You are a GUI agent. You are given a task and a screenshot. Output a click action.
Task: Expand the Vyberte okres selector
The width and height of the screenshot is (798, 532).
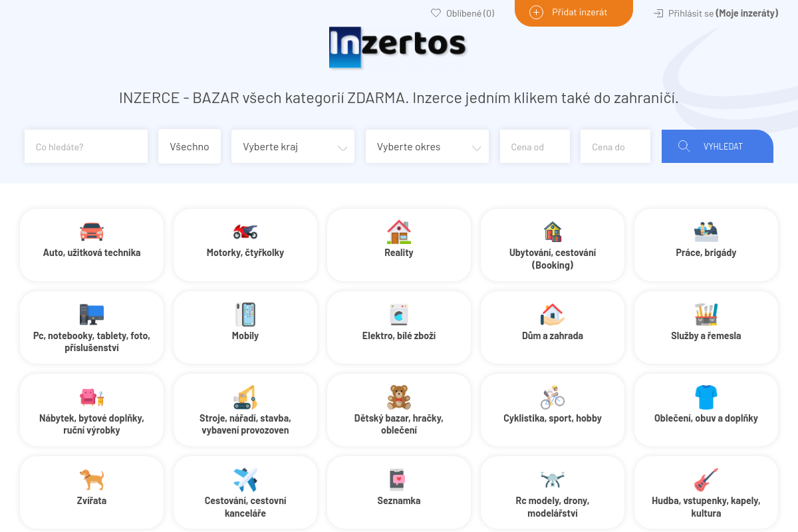(427, 146)
